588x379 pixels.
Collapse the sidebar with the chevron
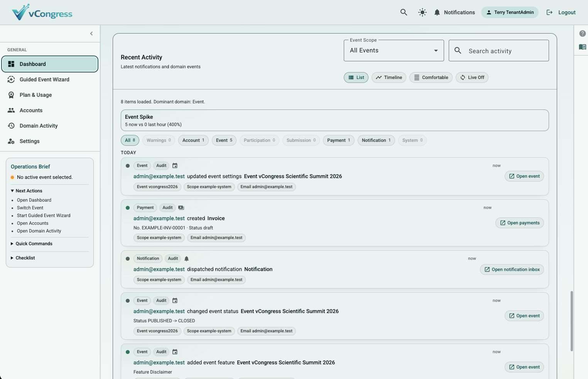point(91,34)
